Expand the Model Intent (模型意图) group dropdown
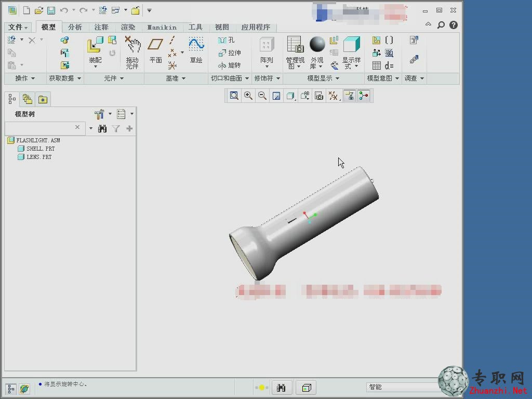This screenshot has width=532, height=399. pos(383,78)
